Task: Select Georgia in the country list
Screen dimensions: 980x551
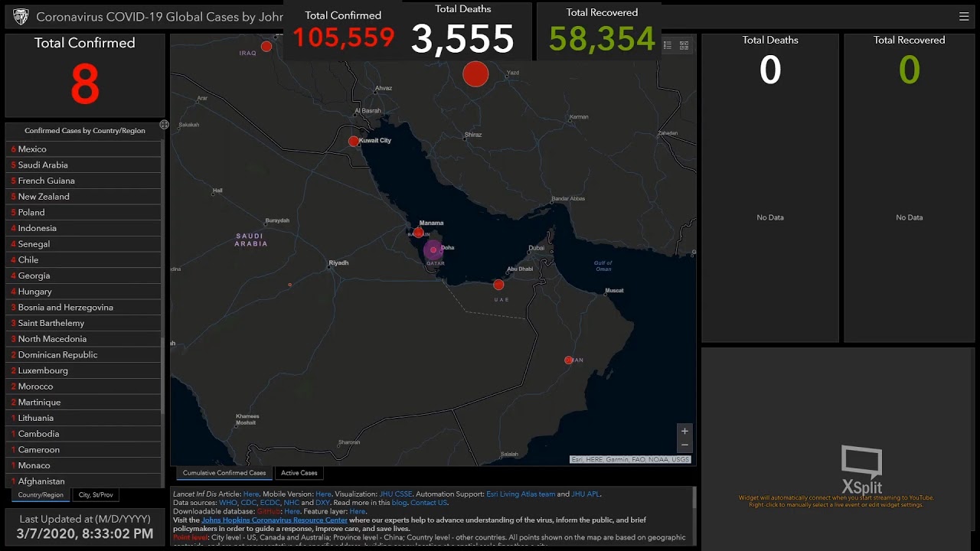Action: point(84,275)
